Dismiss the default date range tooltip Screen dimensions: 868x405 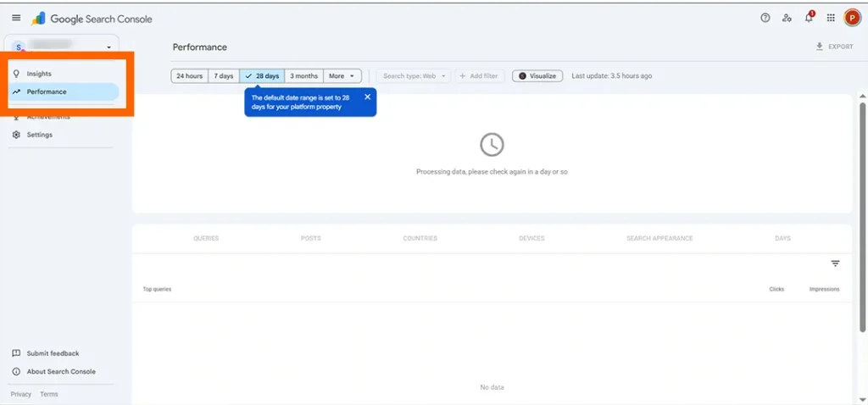coord(367,97)
